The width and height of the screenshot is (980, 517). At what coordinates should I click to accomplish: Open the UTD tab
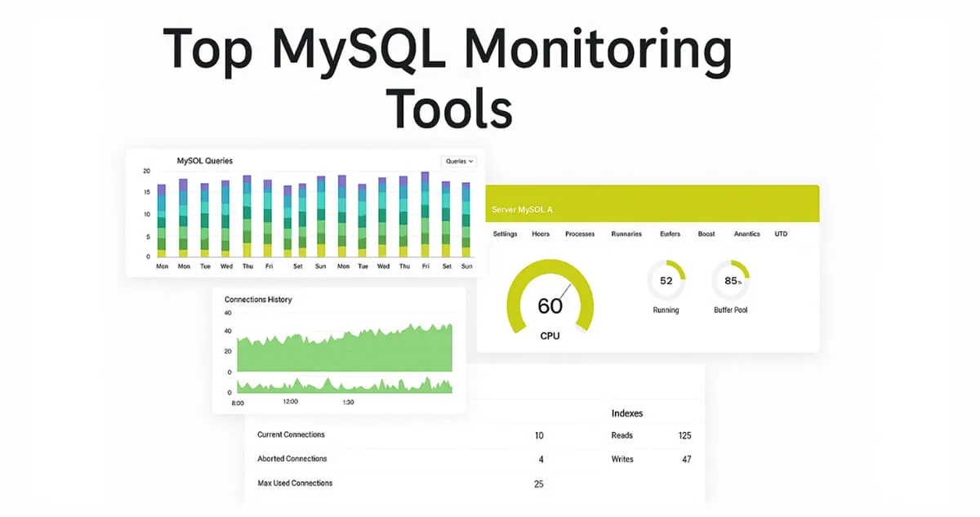pyautogui.click(x=781, y=234)
